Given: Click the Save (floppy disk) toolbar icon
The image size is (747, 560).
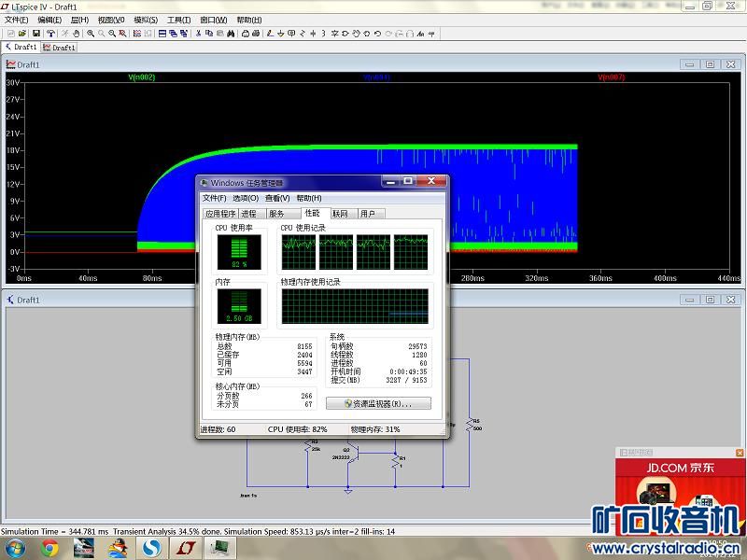Looking at the screenshot, I should click(36, 34).
